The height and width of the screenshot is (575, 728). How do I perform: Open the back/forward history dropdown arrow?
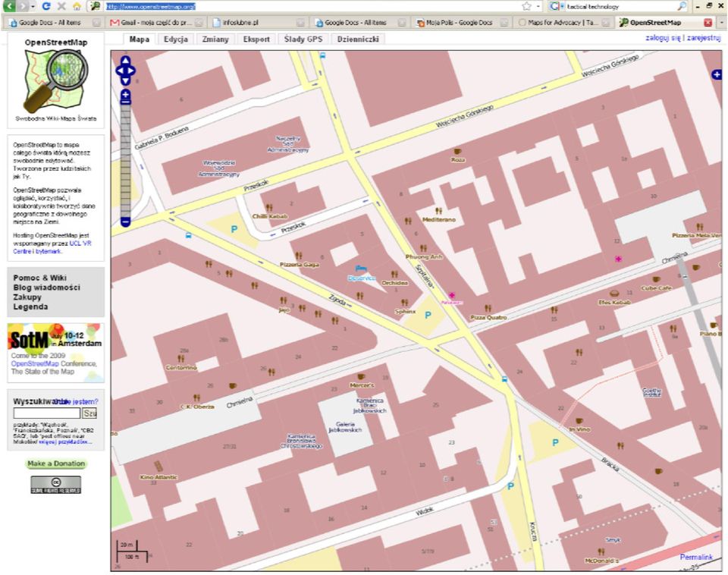(33, 7)
